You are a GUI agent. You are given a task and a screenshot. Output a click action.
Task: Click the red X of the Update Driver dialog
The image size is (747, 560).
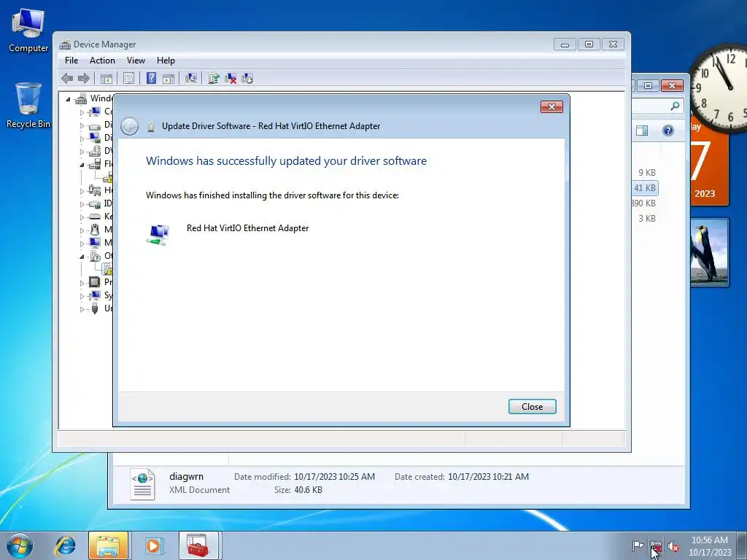(551, 106)
